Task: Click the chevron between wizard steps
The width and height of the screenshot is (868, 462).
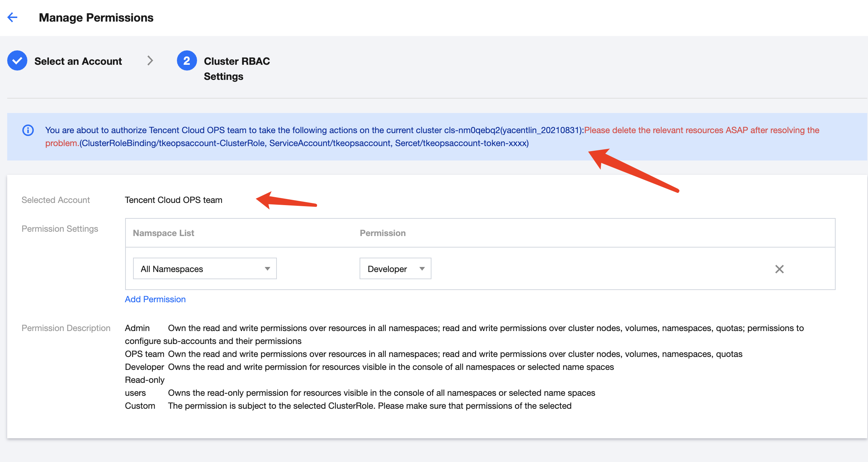Action: [150, 60]
